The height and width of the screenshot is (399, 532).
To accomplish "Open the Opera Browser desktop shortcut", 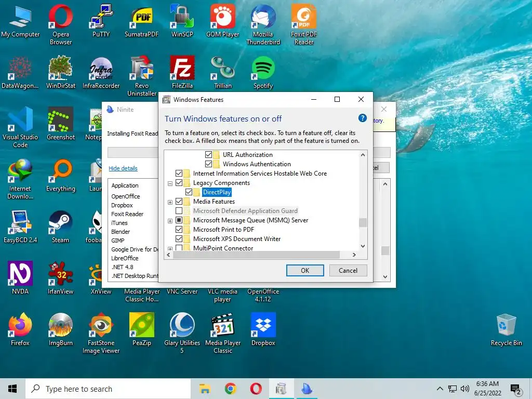I will (x=60, y=25).
